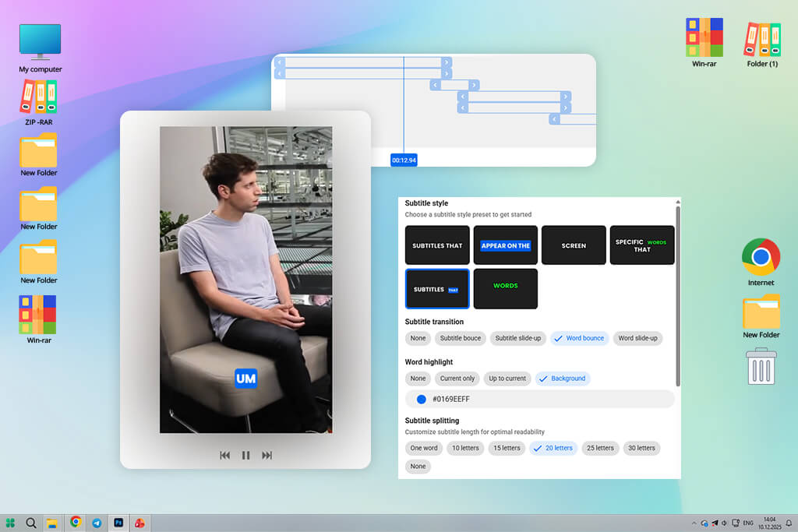The image size is (798, 532).
Task: Choose the white 'SUBTITLES THAT' preset in the top row
Action: coord(437,245)
